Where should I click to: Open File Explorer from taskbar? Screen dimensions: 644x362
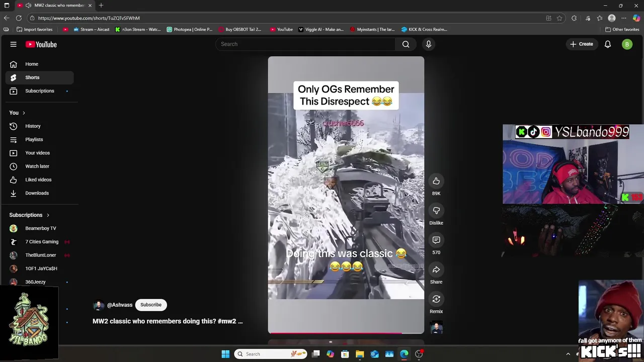(x=360, y=354)
